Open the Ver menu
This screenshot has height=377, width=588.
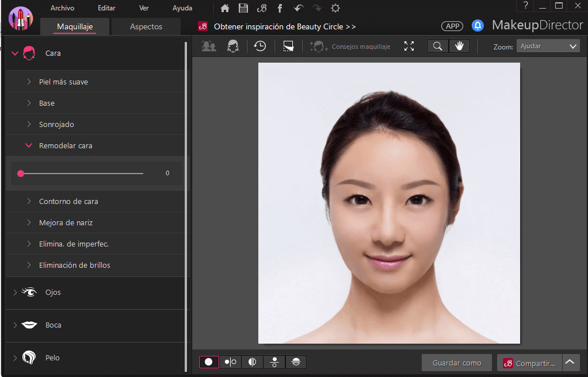144,8
